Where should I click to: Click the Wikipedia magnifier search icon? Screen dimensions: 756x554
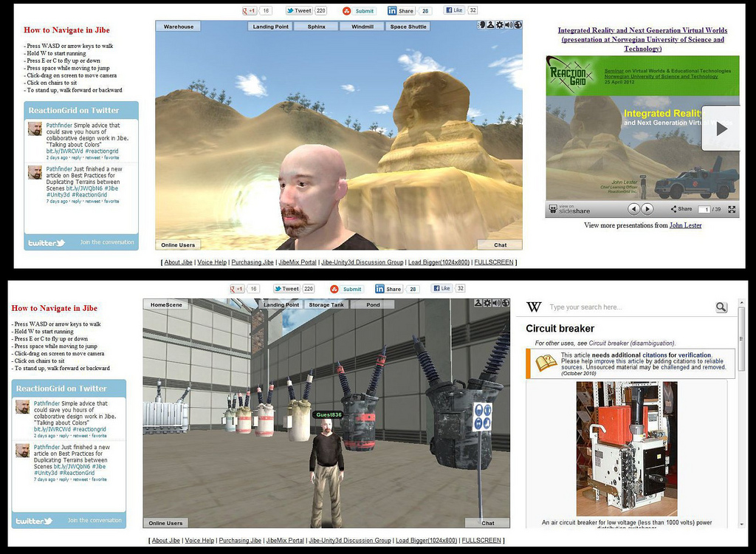721,307
